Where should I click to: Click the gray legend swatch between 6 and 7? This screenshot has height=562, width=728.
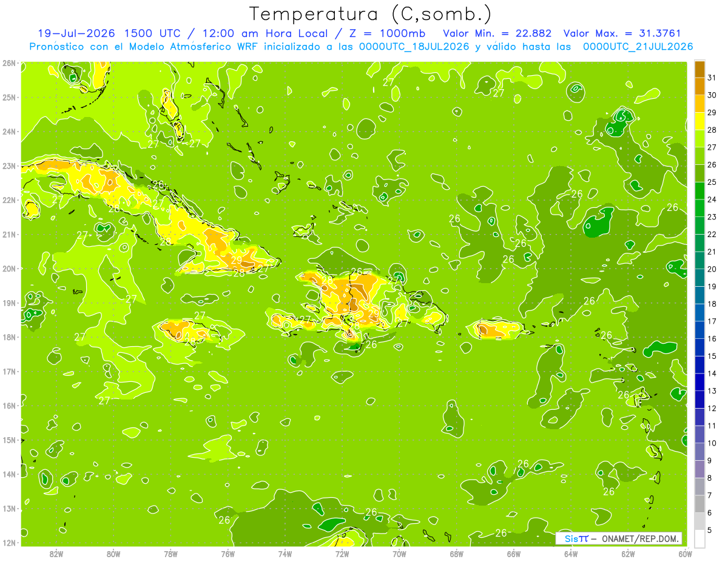point(699,504)
